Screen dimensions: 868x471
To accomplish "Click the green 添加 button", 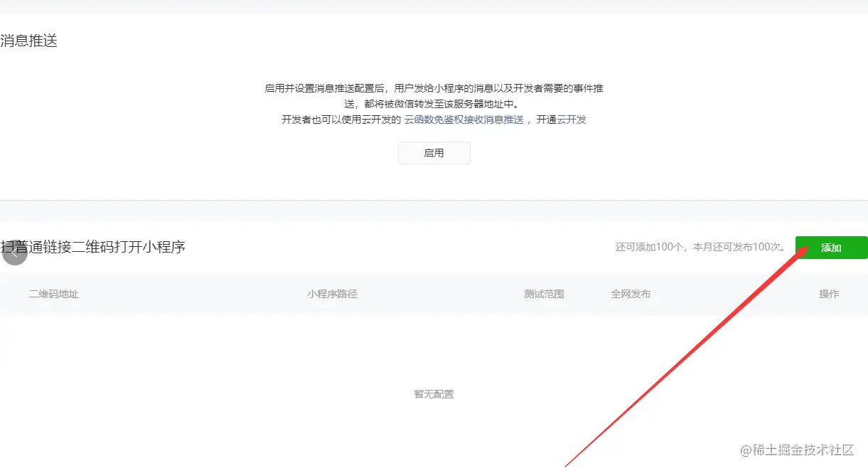I will pyautogui.click(x=831, y=248).
